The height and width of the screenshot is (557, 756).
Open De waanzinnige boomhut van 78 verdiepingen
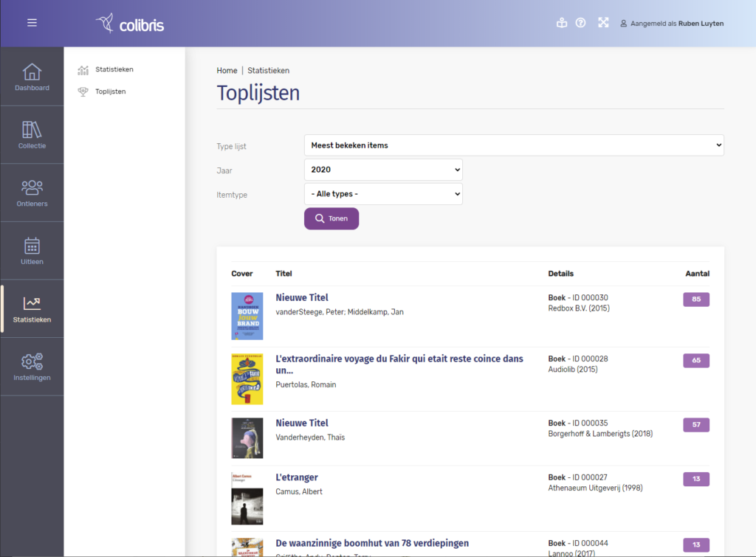(372, 543)
